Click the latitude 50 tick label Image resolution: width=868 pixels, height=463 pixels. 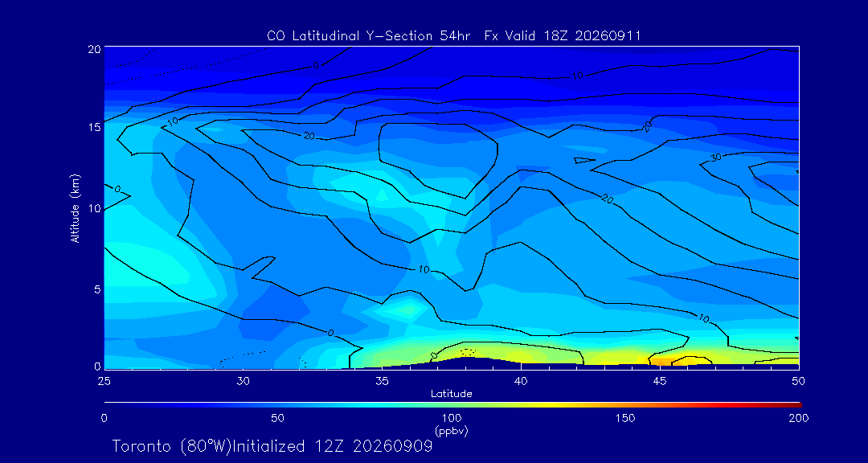[x=799, y=380]
